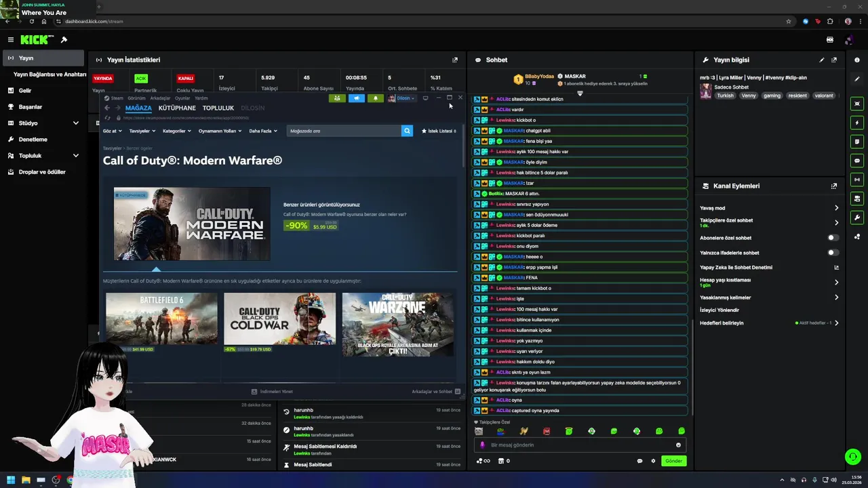Open Steam notifications bell
This screenshot has height=488, width=868.
(376, 98)
